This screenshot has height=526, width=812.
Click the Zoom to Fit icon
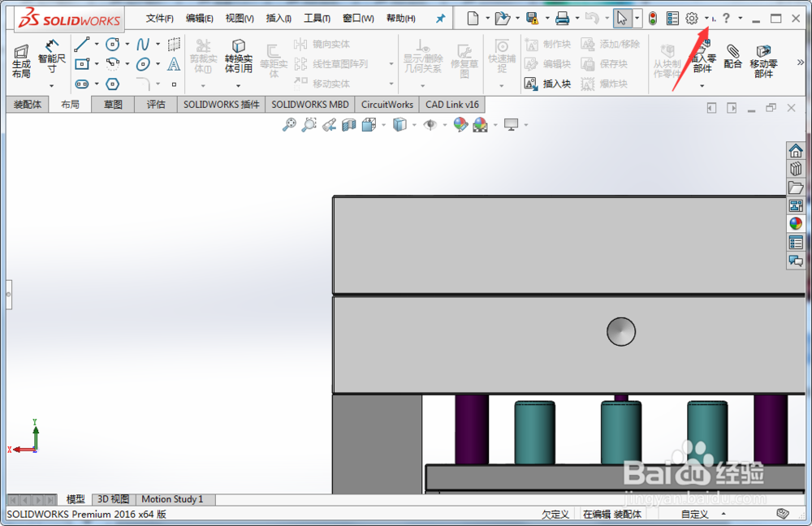click(289, 125)
